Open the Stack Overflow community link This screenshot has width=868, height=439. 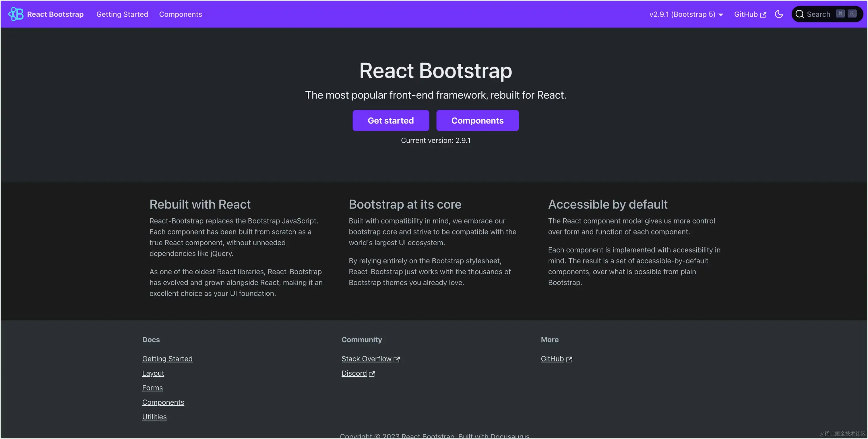click(x=366, y=359)
